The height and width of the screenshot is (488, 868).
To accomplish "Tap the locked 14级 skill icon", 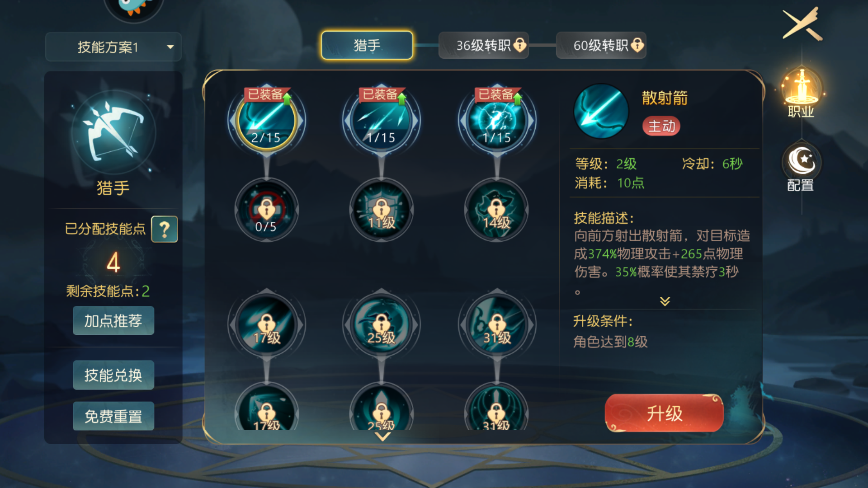I will tap(497, 210).
